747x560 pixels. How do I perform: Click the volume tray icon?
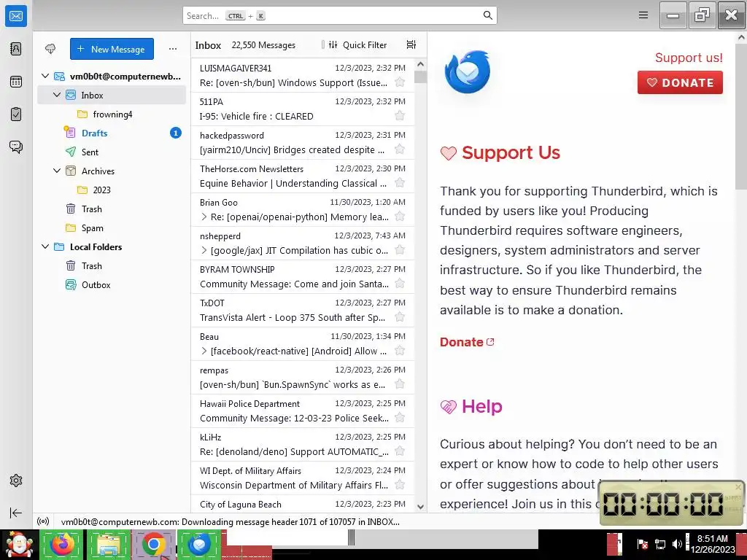(x=676, y=544)
